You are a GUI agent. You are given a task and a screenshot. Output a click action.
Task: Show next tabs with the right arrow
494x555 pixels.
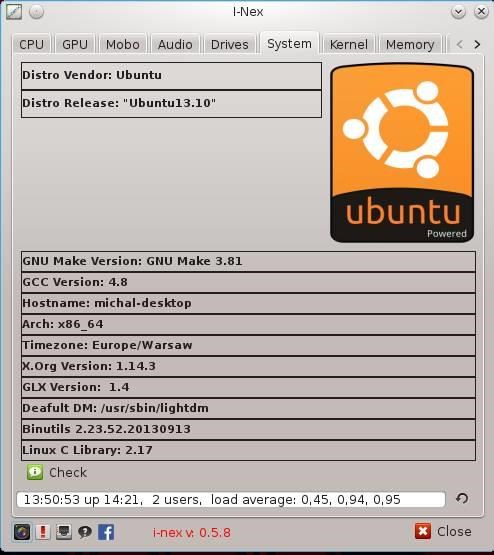[477, 44]
